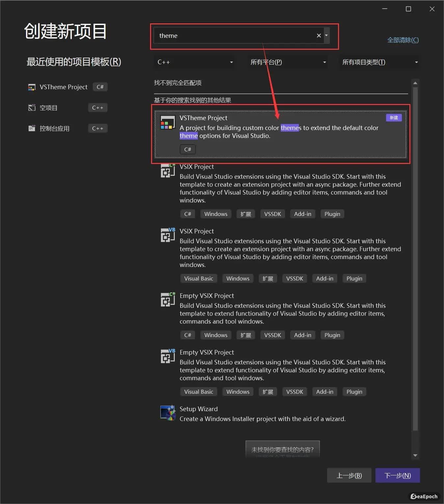Viewport: 444px width, 504px height.
Task: Click the recent VSTheme Project icon
Action: coord(32,87)
